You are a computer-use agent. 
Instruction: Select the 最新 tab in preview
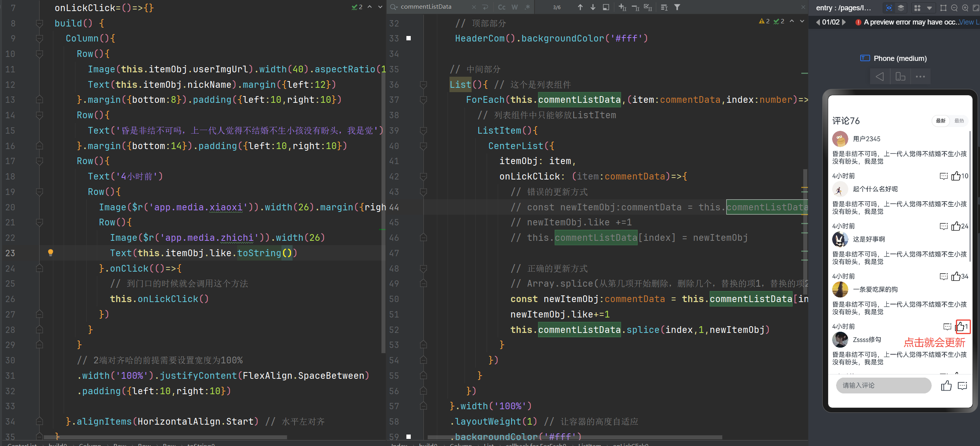tap(940, 121)
